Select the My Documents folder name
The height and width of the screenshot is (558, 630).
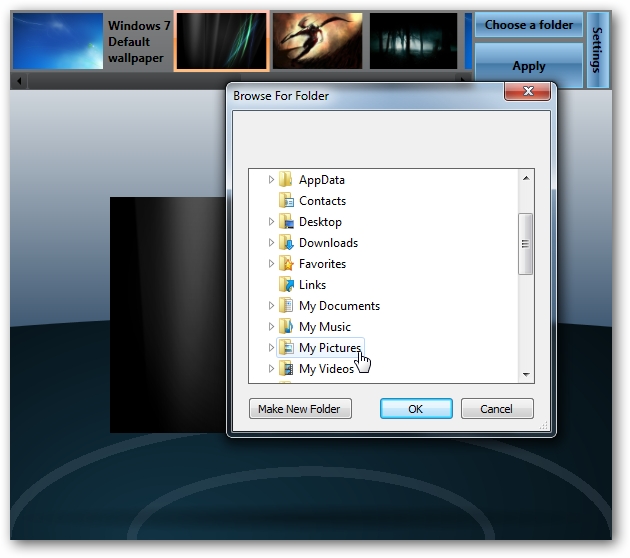[339, 306]
